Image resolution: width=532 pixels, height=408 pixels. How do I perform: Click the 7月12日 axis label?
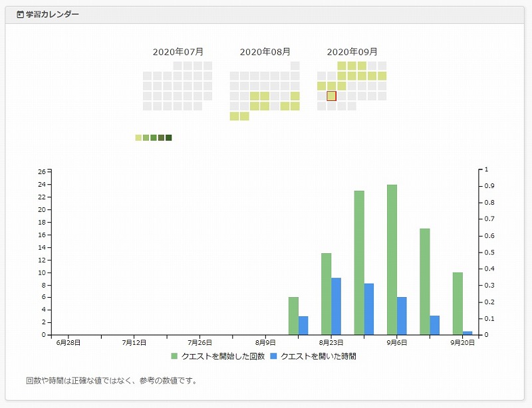click(x=134, y=343)
